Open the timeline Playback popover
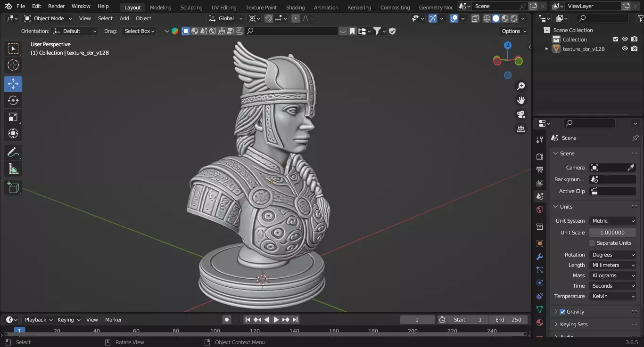 point(38,320)
